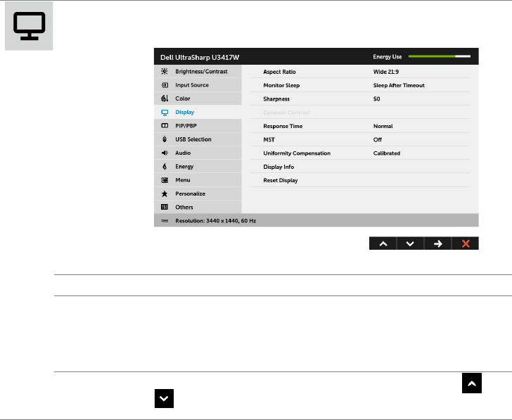Screen dimensions: 512x420
Task: Open the Input Source menu
Action: 198,85
